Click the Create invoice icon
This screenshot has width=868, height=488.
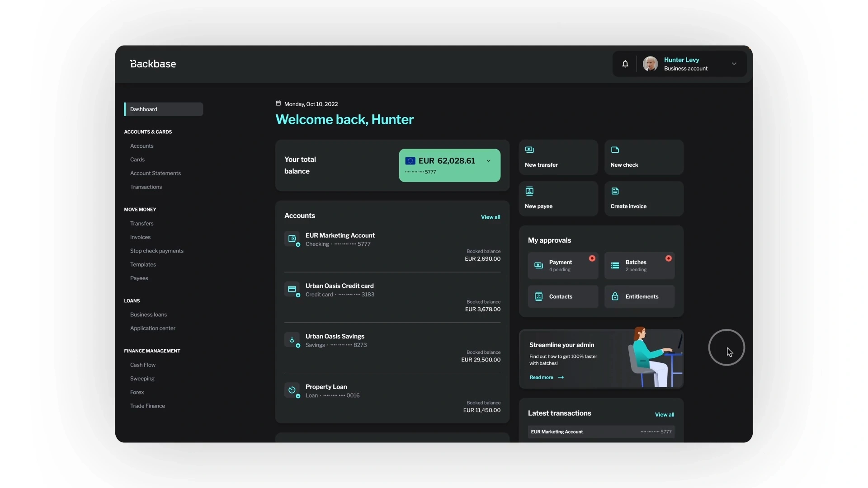[615, 191]
